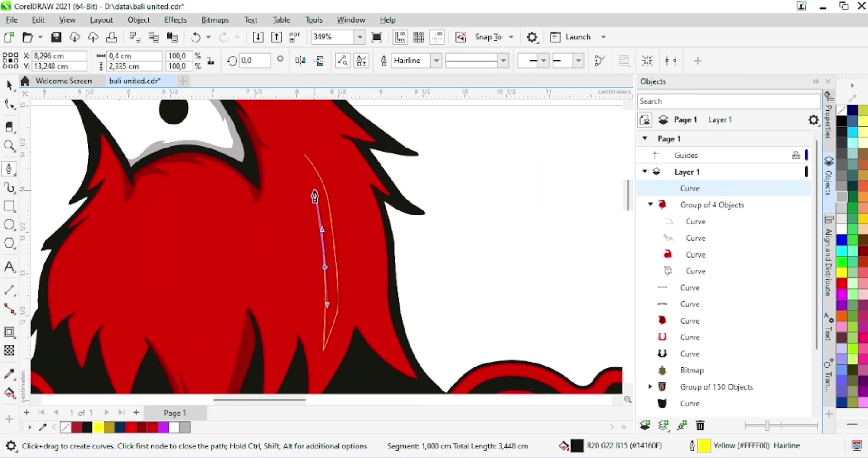Select the Interactive Fill tool
The image size is (868, 458).
[10, 393]
